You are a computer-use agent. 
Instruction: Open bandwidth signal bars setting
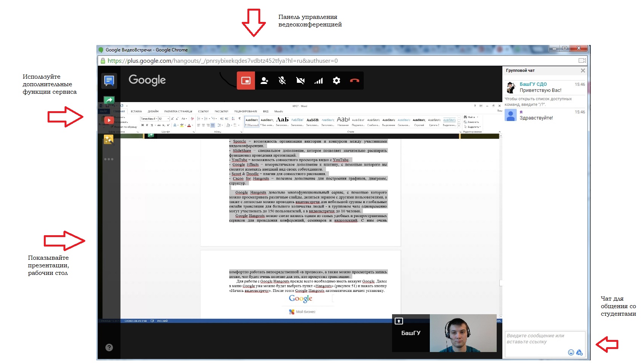pos(318,81)
